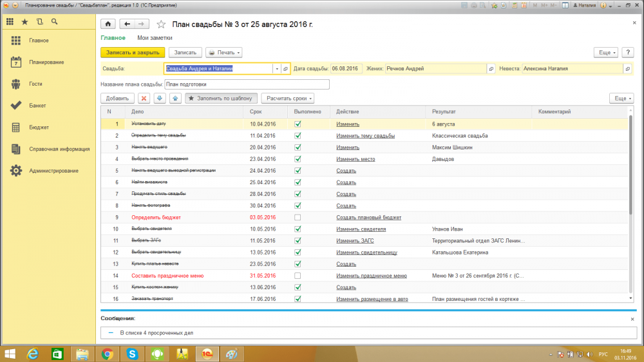
Task: Move row down with blue arrow icon
Action: 159,99
